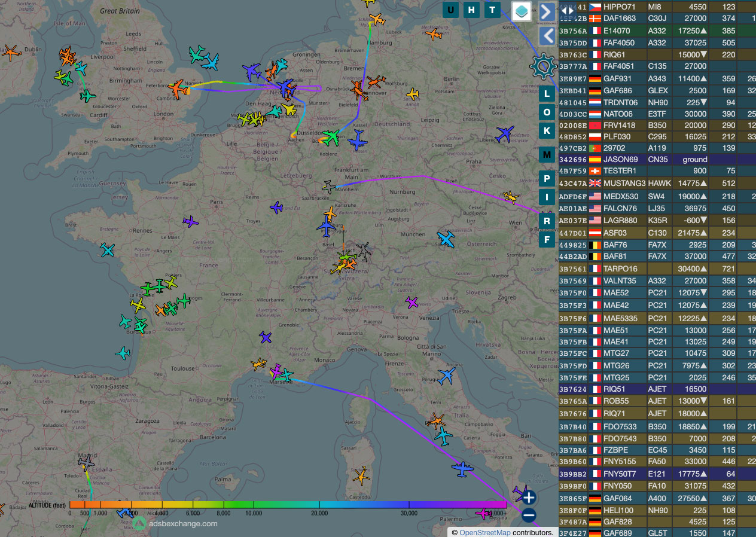The image size is (756, 537).
Task: Open the settings gear on the map
Action: [543, 66]
